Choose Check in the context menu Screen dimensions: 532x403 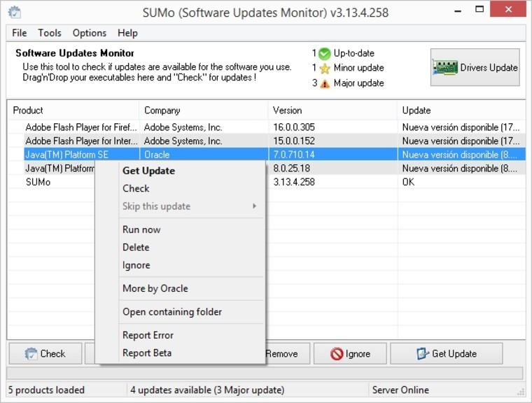click(180, 188)
